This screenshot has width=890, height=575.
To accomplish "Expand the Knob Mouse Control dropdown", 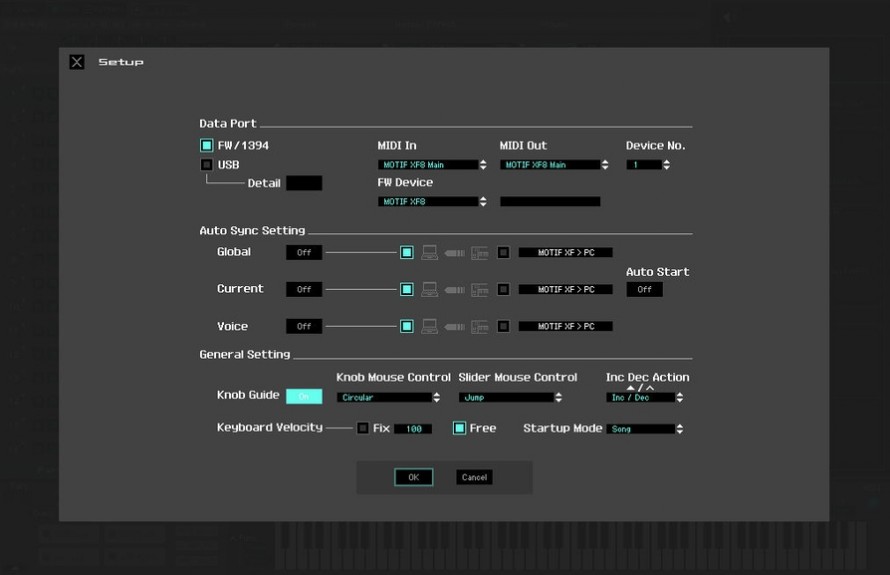I will tap(388, 398).
